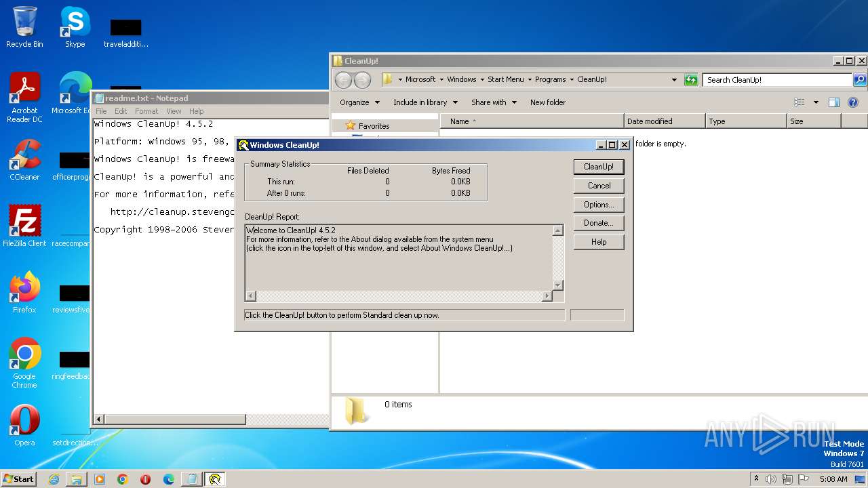This screenshot has height=488, width=868.
Task: Refresh the CleanUp! folder in Explorer
Action: [691, 80]
